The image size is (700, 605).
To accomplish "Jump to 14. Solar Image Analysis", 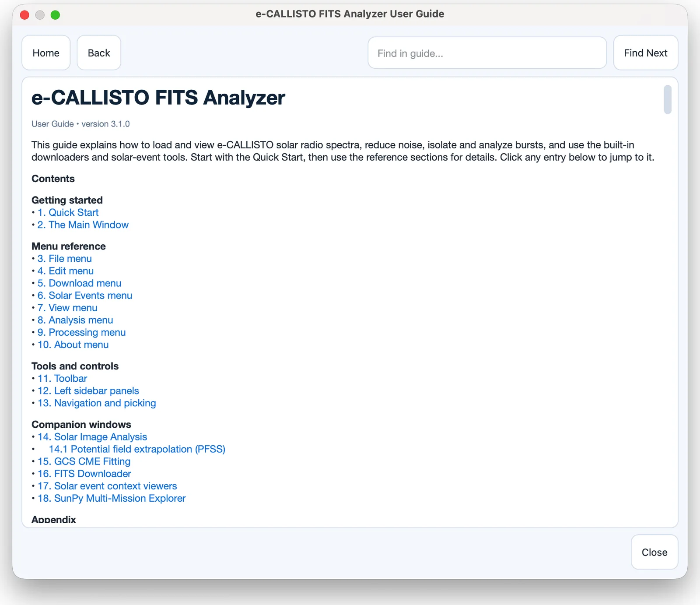I will (x=92, y=437).
